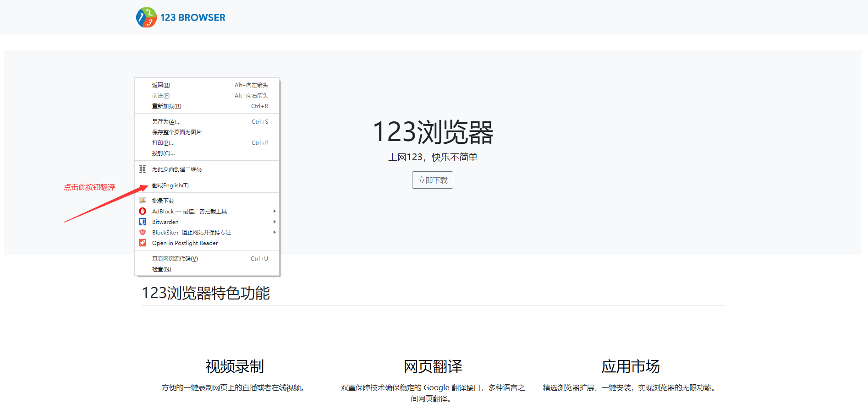The height and width of the screenshot is (414, 868).
Task: Click the QR code icon in menu
Action: (x=143, y=169)
